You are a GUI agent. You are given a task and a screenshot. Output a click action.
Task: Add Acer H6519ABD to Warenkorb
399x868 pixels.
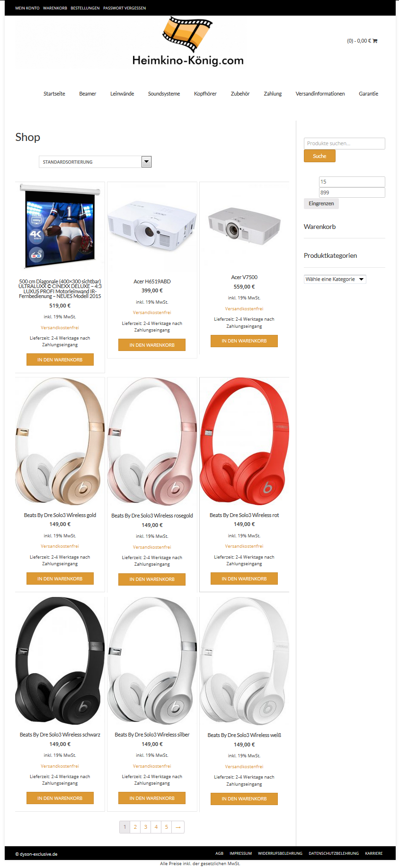point(152,345)
